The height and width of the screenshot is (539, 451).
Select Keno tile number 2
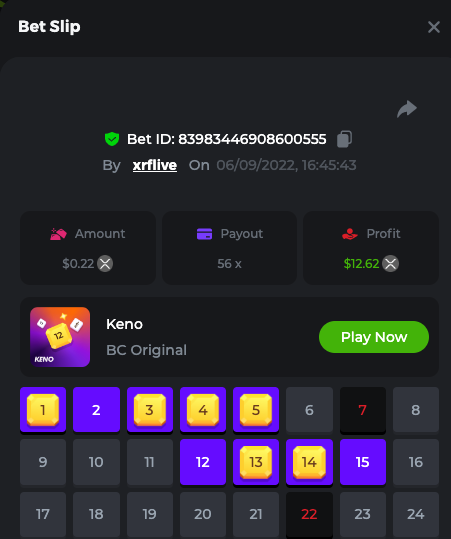pyautogui.click(x=96, y=410)
